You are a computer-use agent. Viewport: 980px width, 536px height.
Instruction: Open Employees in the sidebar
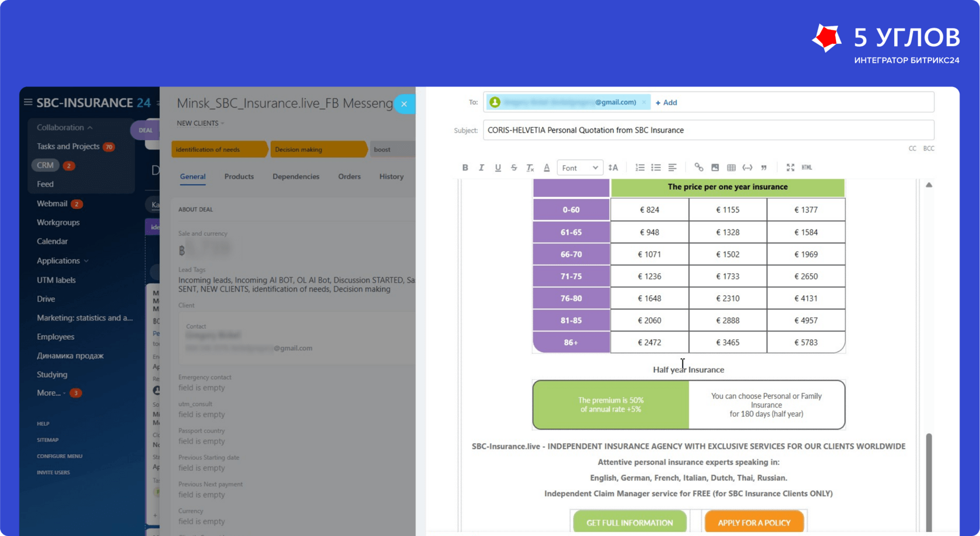point(55,337)
